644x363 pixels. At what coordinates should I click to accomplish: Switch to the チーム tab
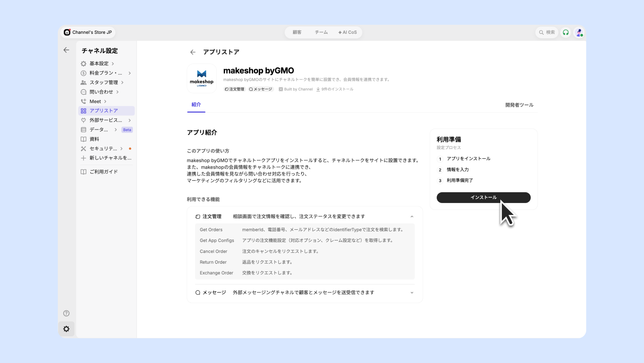pyautogui.click(x=321, y=32)
